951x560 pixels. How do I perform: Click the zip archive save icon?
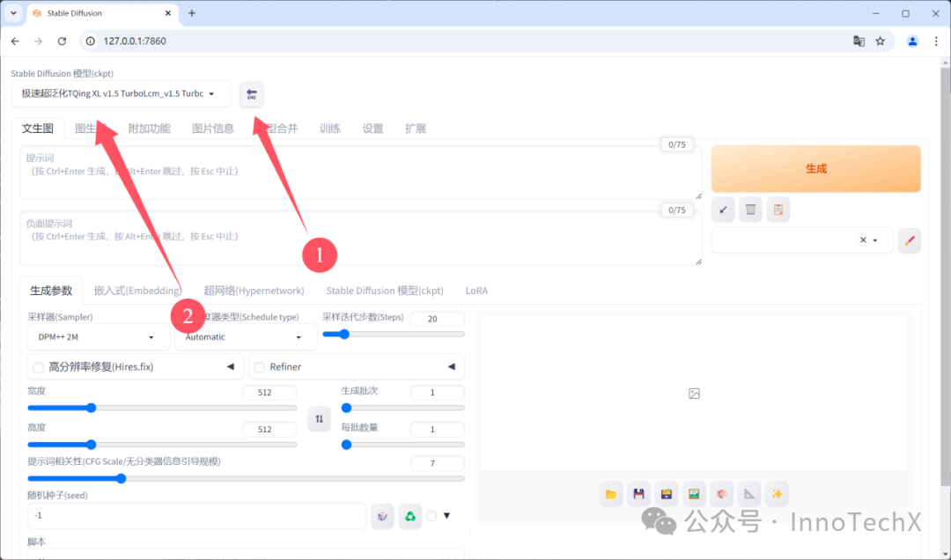tap(666, 494)
